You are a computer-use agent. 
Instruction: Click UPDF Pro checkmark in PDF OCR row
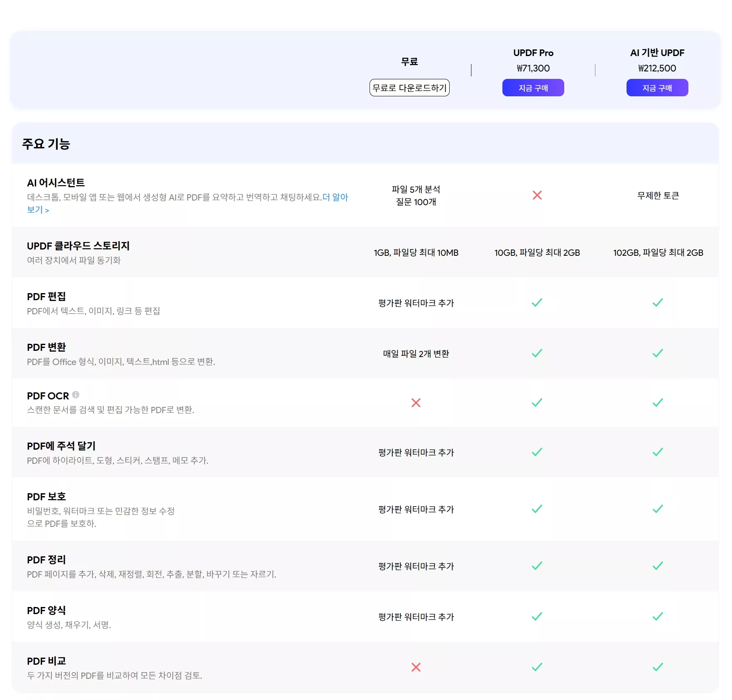[x=537, y=403]
